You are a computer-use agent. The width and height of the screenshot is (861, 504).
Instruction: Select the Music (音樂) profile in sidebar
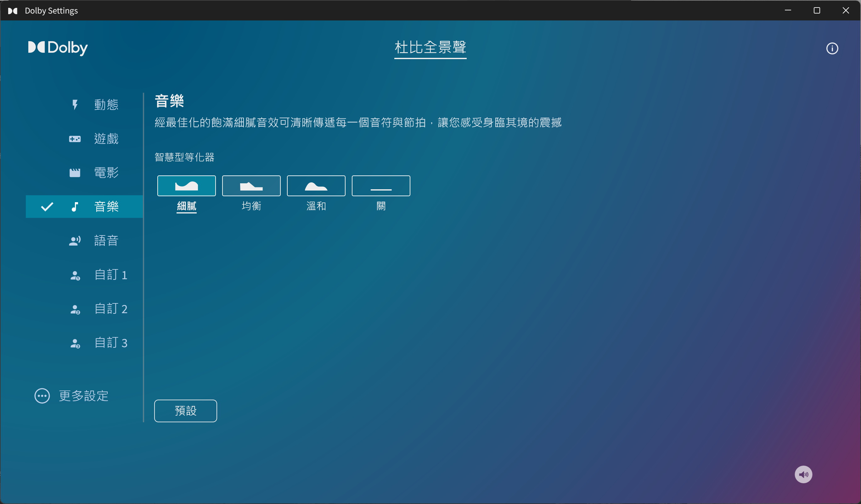click(x=106, y=207)
